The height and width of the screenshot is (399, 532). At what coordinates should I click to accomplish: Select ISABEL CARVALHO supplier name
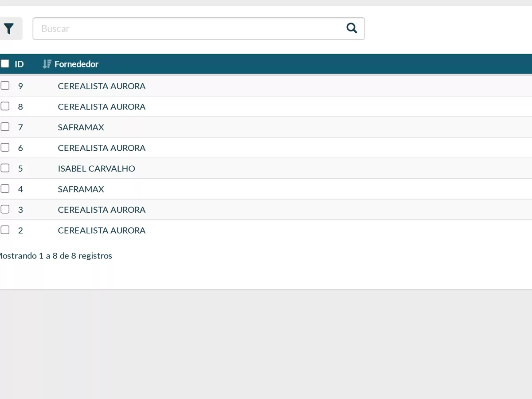pyautogui.click(x=96, y=168)
